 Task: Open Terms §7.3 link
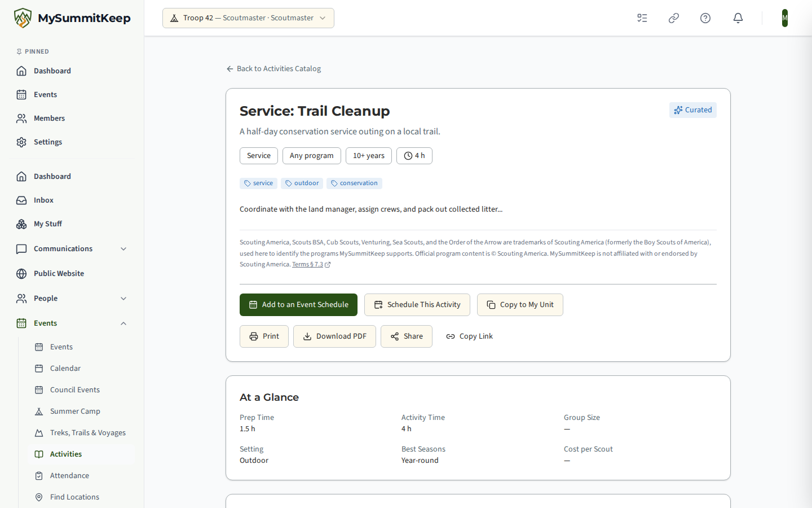coord(311,265)
